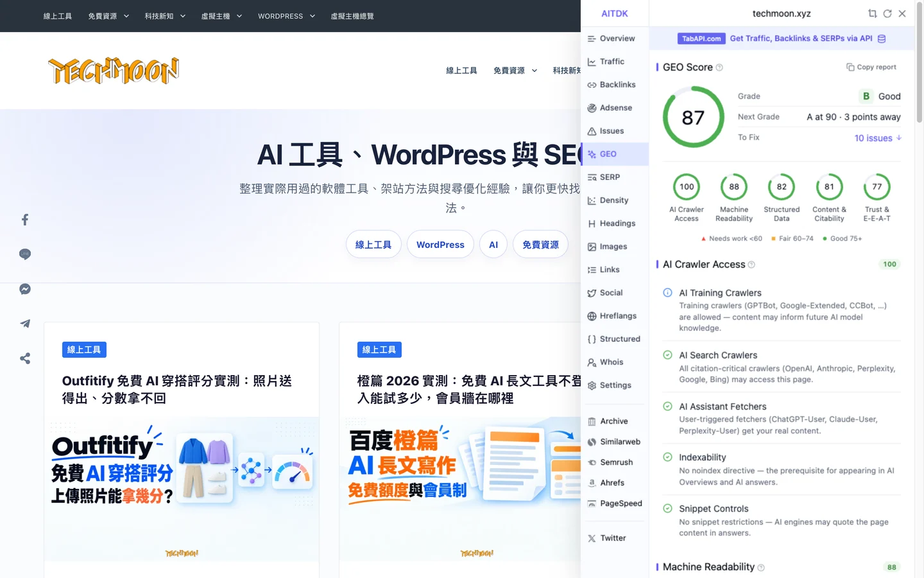Click the crop screenshot icon in panel header
Image resolution: width=924 pixels, height=578 pixels.
pyautogui.click(x=872, y=13)
